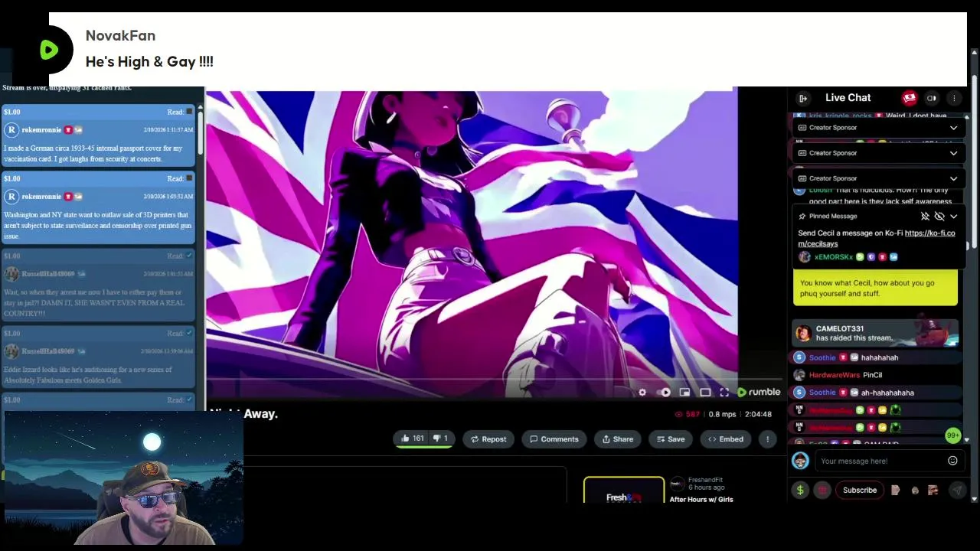This screenshot has height=551, width=980.
Task: Click the Subscribe button in chat
Action: [860, 491]
